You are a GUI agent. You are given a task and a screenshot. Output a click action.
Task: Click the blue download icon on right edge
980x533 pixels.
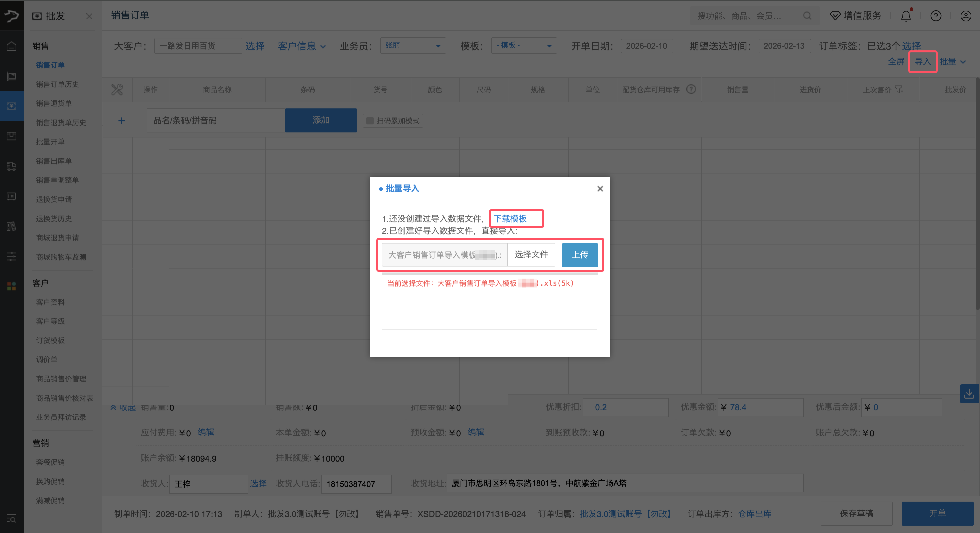(969, 394)
